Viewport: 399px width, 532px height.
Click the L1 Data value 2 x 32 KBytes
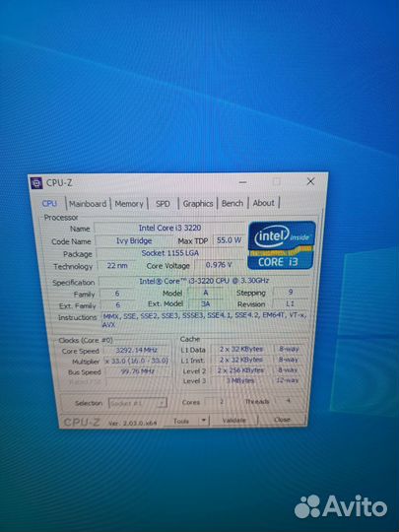[241, 349]
